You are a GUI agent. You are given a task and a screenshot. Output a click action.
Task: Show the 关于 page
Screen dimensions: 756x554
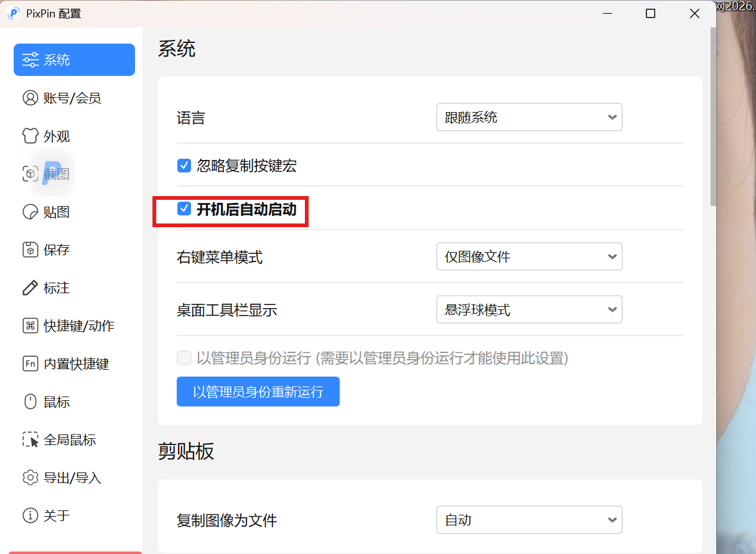[x=74, y=515]
